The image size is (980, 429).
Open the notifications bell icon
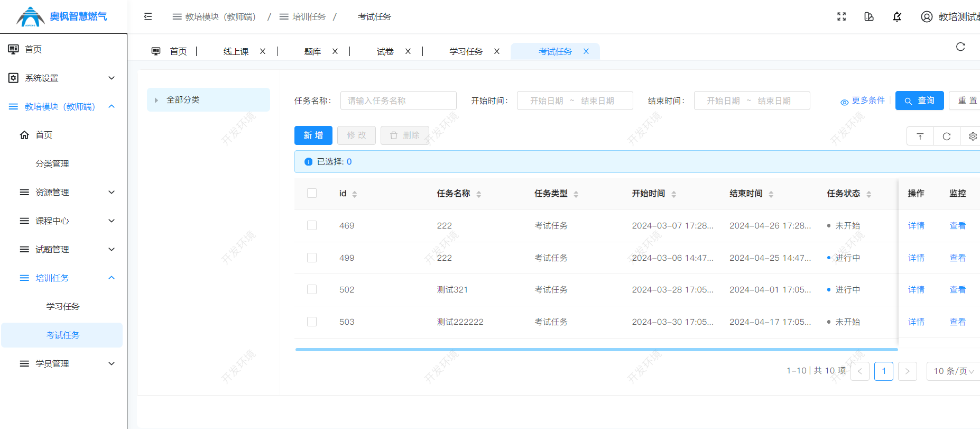pyautogui.click(x=897, y=16)
